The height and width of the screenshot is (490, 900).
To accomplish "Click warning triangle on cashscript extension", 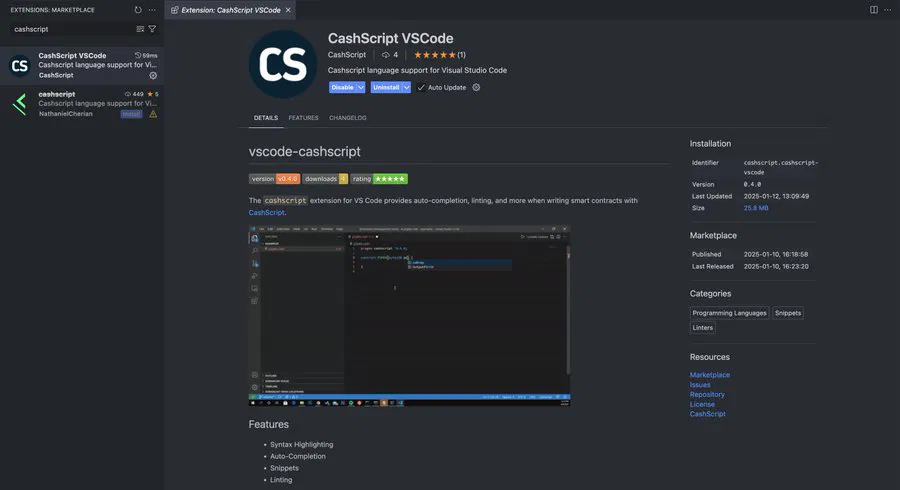I will click(x=153, y=114).
